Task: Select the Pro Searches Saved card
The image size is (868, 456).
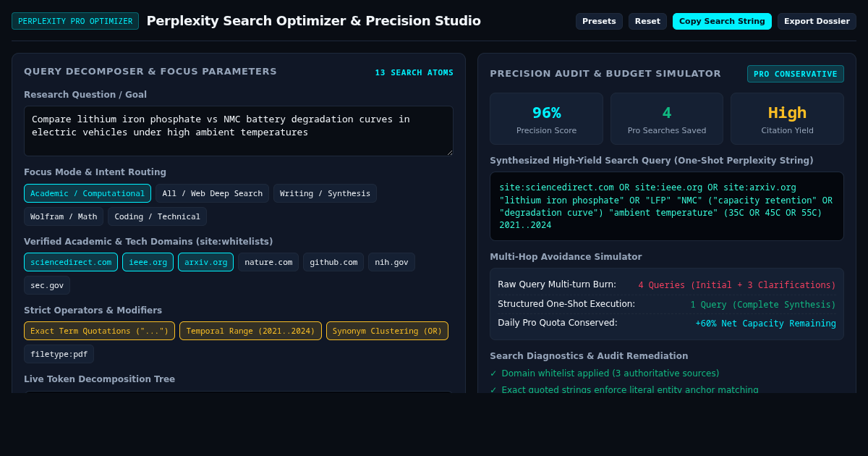Action: tap(666, 119)
